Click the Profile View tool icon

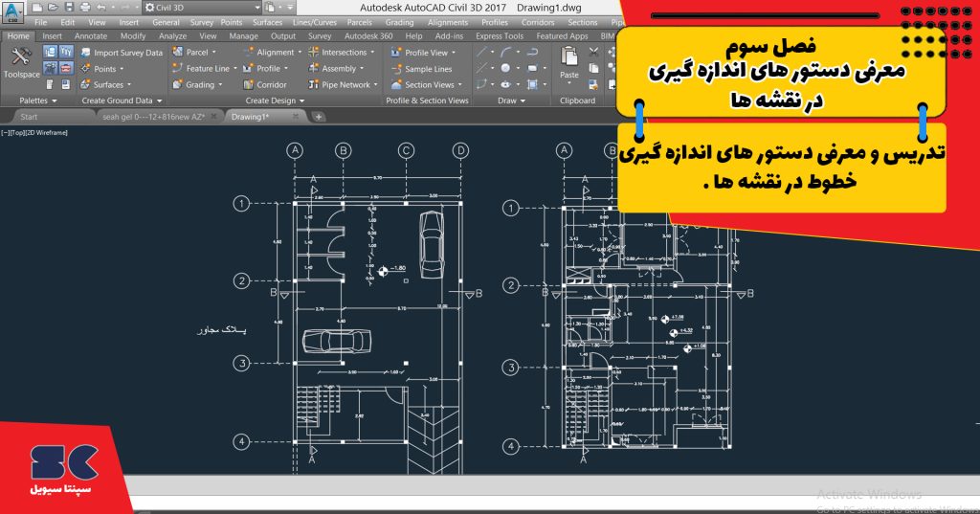pos(396,53)
